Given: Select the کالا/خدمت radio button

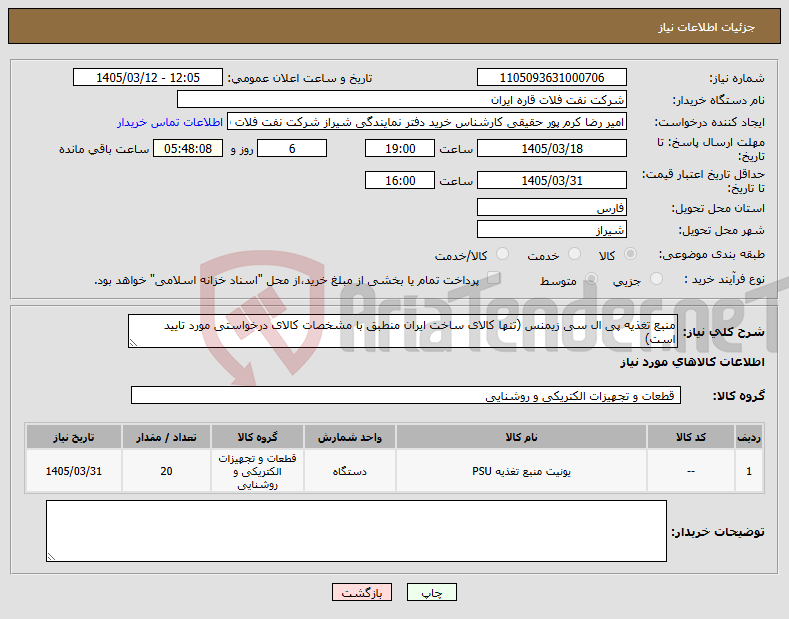Looking at the screenshot, I should pyautogui.click(x=502, y=254).
